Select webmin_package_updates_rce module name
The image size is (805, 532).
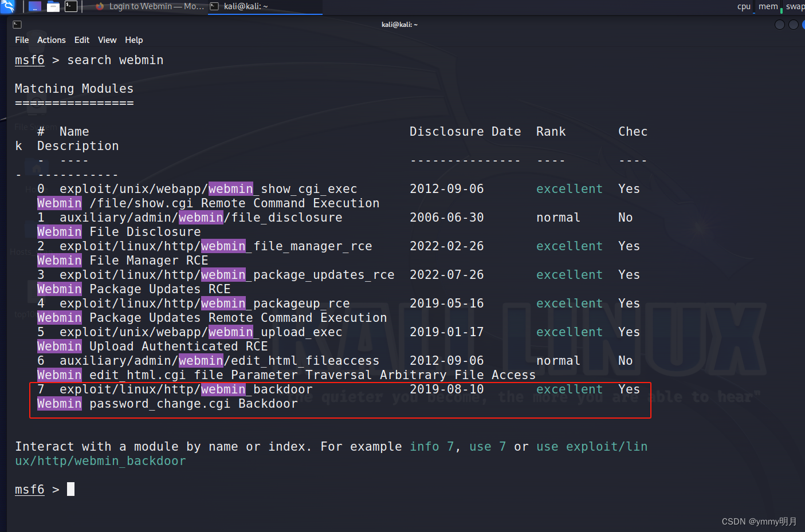click(227, 275)
